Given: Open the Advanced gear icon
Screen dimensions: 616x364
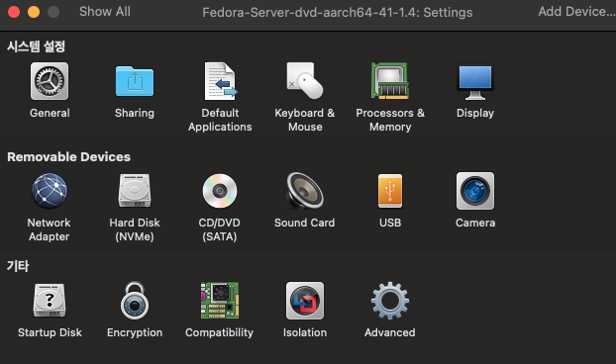Looking at the screenshot, I should pos(390,301).
